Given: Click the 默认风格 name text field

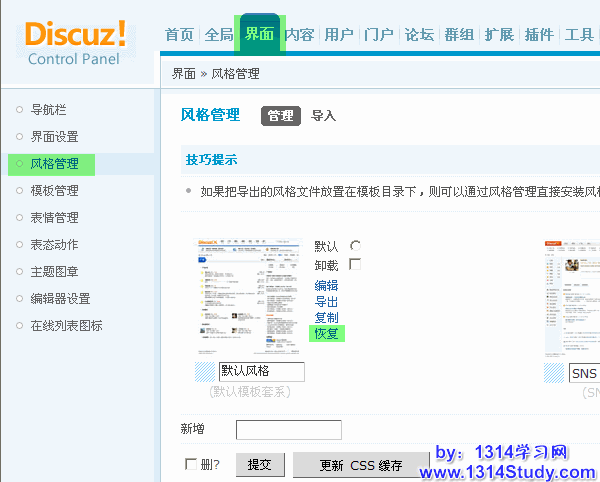Looking at the screenshot, I should click(261, 372).
